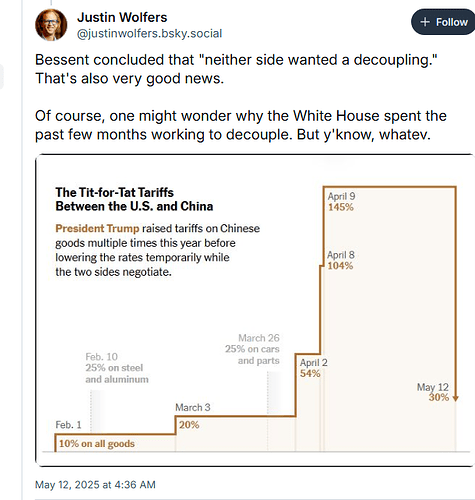Open the embedded tariff chart image
This screenshot has width=475, height=500.
click(255, 310)
